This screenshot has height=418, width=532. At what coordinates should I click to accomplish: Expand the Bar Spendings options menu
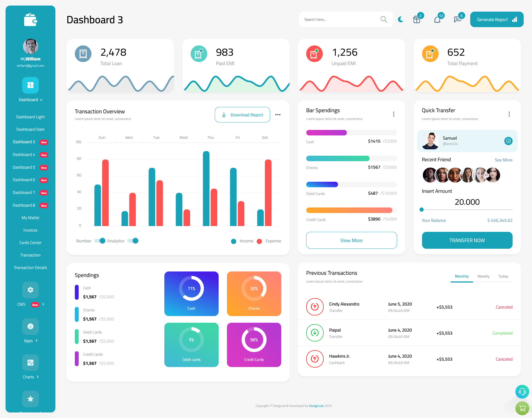tap(393, 114)
